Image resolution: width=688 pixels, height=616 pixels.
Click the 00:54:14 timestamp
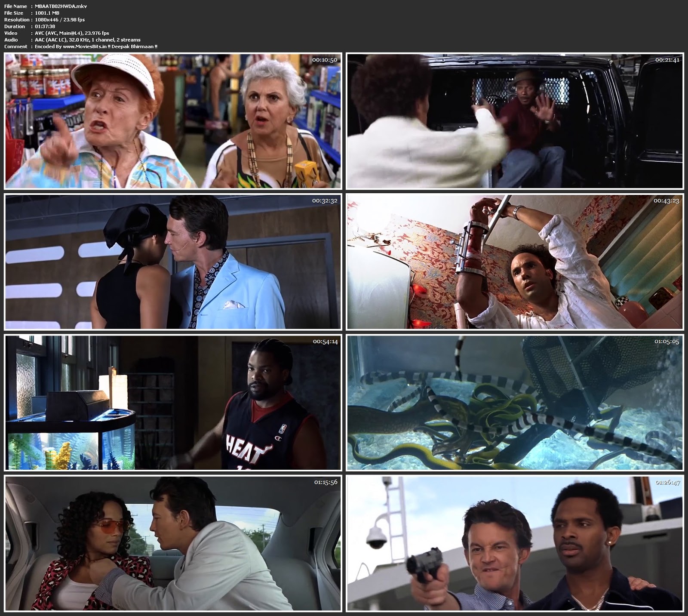point(325,342)
